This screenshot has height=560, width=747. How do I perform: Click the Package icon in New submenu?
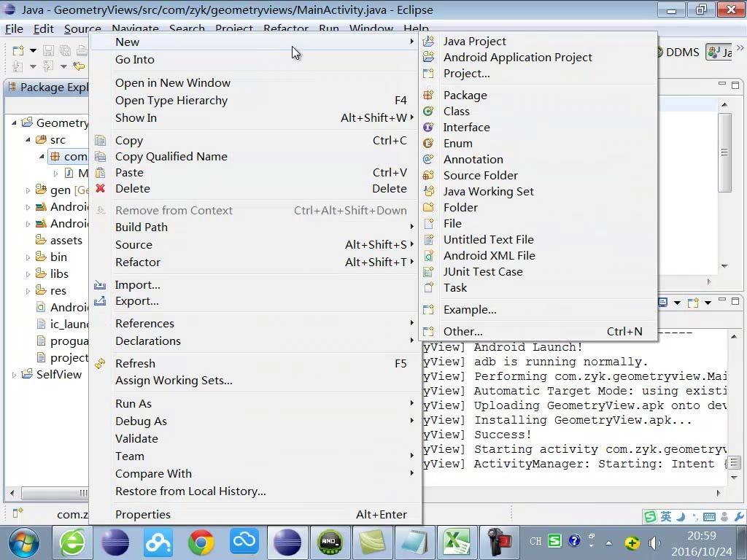[x=428, y=96]
